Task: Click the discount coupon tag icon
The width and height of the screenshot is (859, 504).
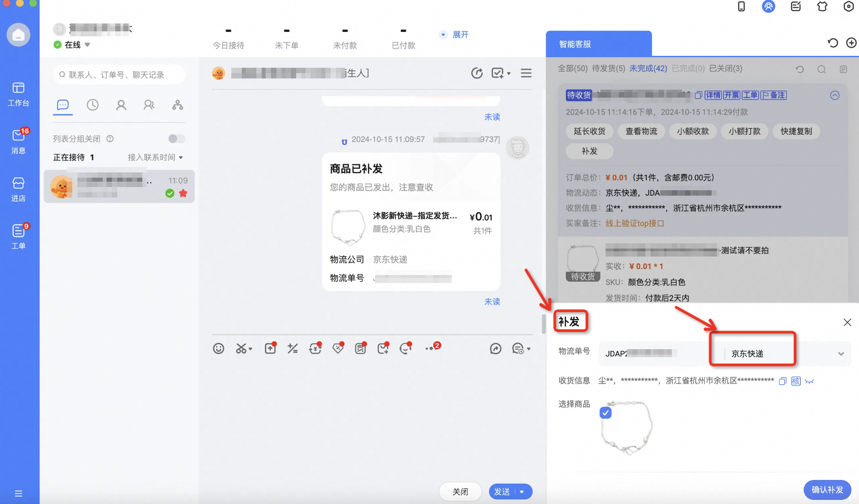Action: tap(338, 348)
